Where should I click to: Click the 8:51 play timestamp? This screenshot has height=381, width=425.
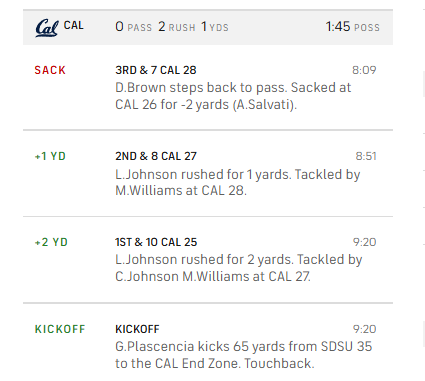click(366, 156)
